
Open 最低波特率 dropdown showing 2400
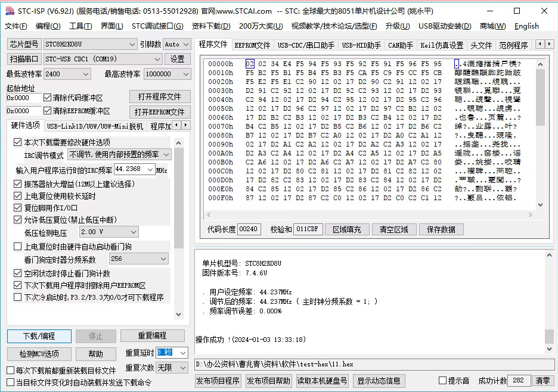click(67, 74)
